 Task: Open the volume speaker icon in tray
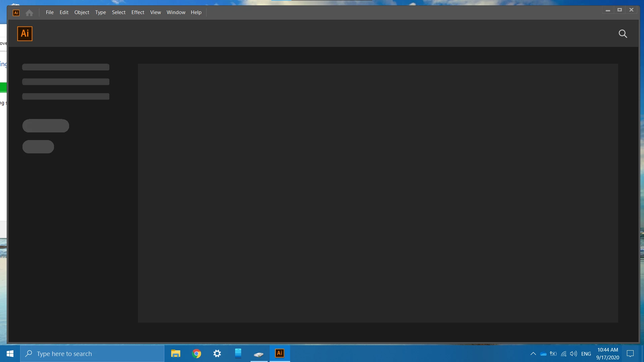point(573,354)
